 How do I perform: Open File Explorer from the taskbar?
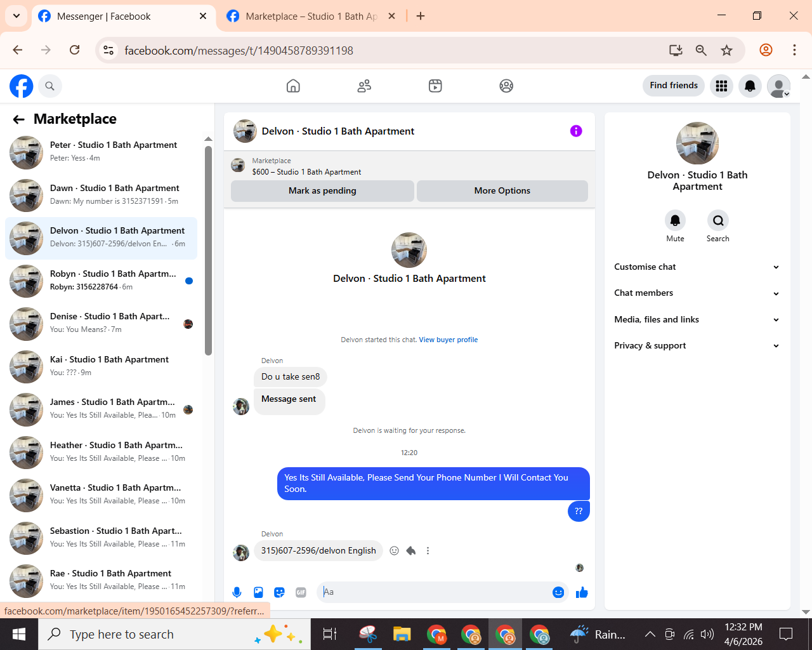402,634
